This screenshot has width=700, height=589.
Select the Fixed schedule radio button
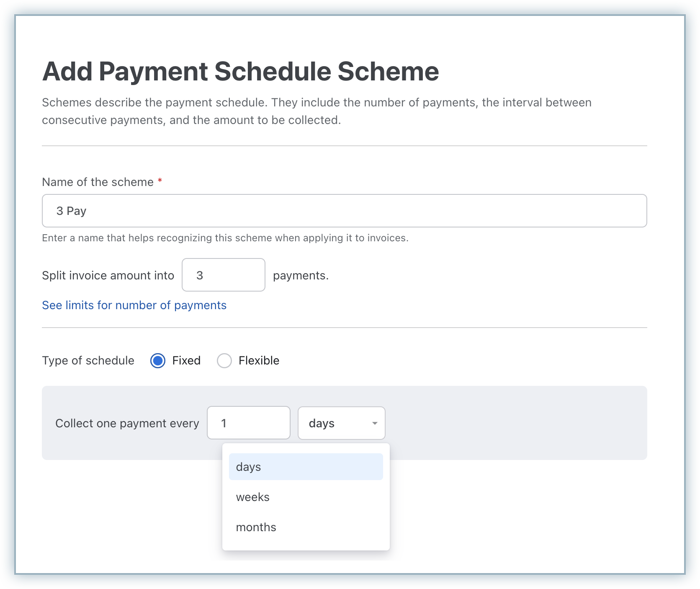[x=158, y=361]
